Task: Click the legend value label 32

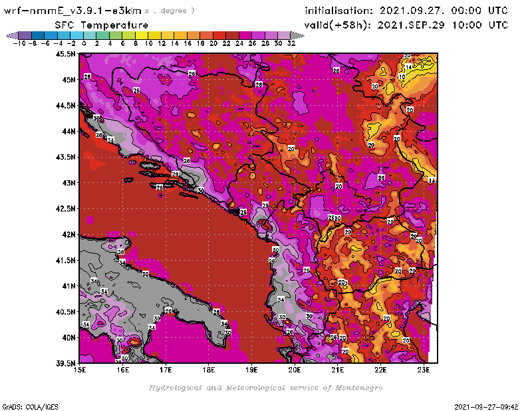Action: (x=291, y=44)
